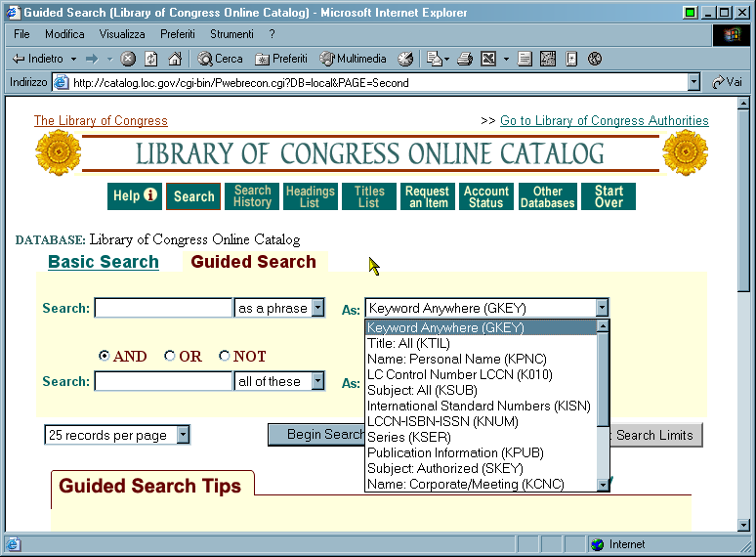Click the last round globe toolbar icon

(x=595, y=59)
